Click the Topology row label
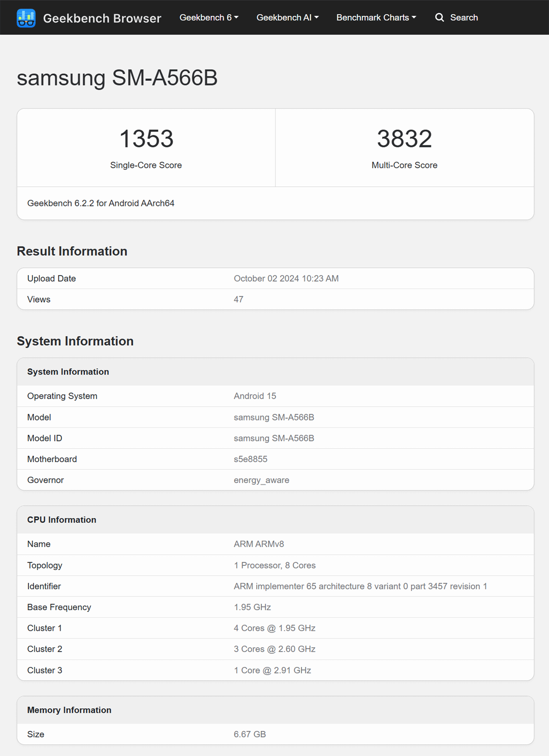The image size is (549, 756). pos(45,565)
